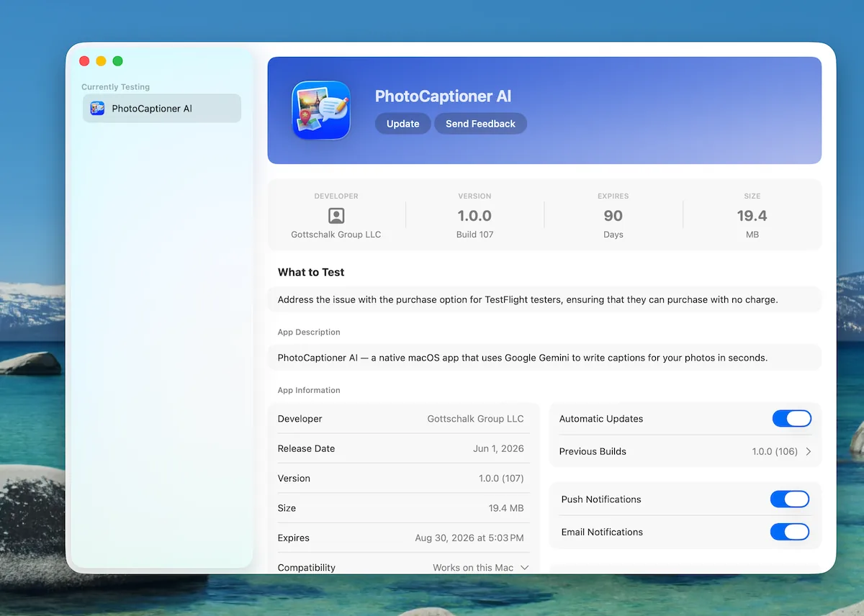Image resolution: width=864 pixels, height=616 pixels.
Task: Turn off Email Notifications
Action: point(790,532)
